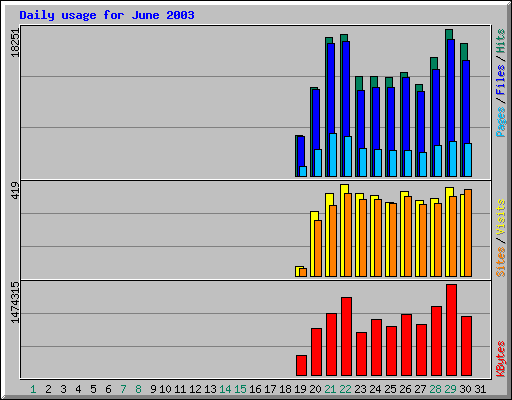Click day label 26 on the x-axis
The height and width of the screenshot is (400, 512).
(405, 389)
